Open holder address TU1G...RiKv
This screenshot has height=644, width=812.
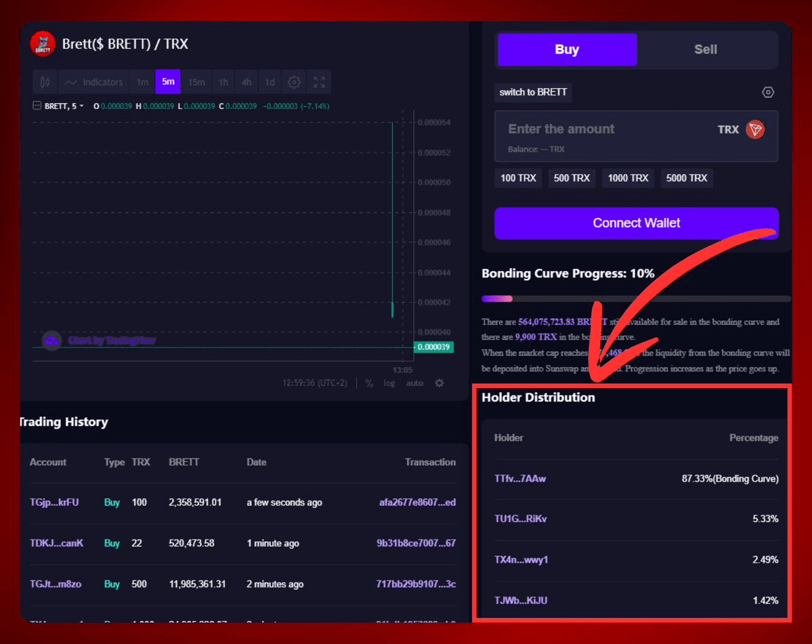tap(520, 519)
